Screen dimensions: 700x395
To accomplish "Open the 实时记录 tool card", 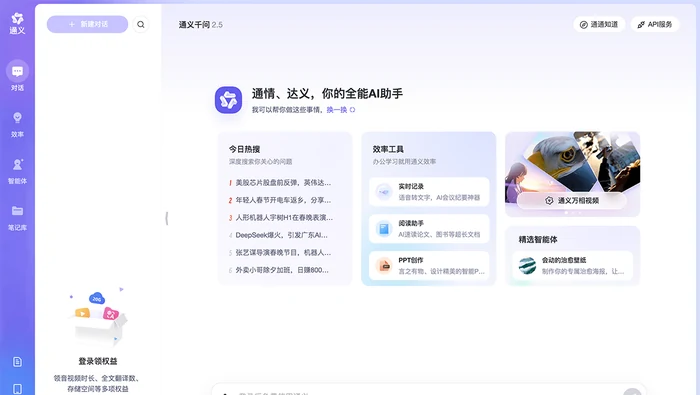I will pos(429,192).
